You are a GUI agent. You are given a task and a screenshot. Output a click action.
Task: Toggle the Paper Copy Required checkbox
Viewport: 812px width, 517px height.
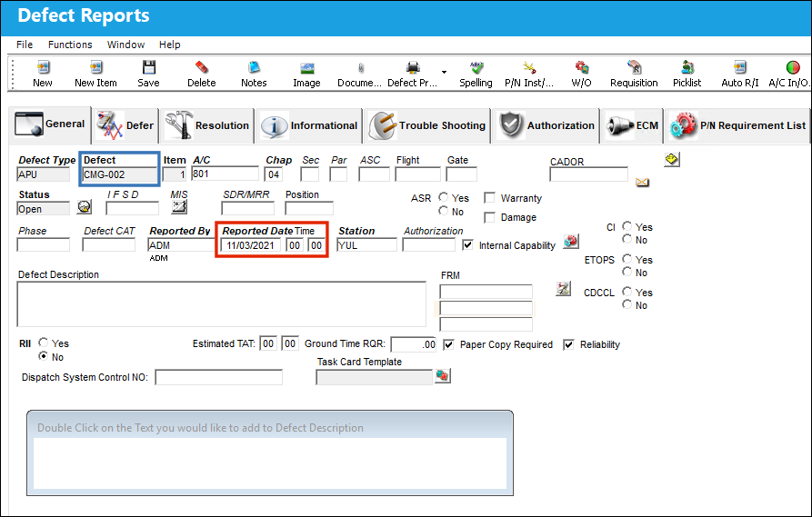click(449, 344)
